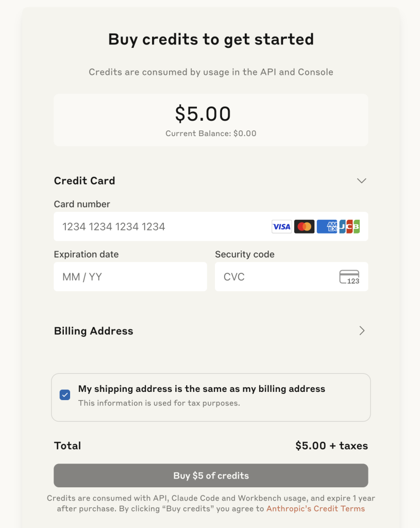The image size is (420, 528).
Task: Click the Credit Card section heading
Action: [x=85, y=181]
